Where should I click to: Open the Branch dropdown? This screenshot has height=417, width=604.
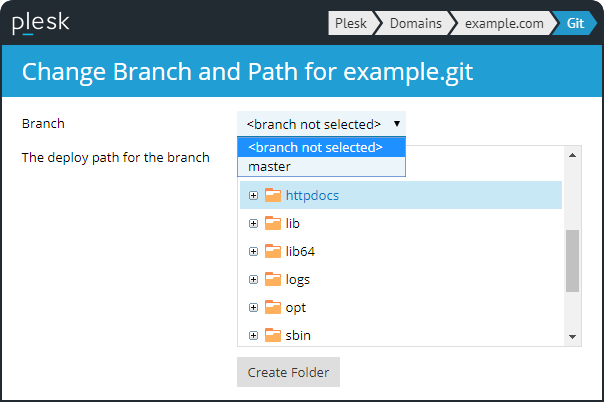coord(321,124)
